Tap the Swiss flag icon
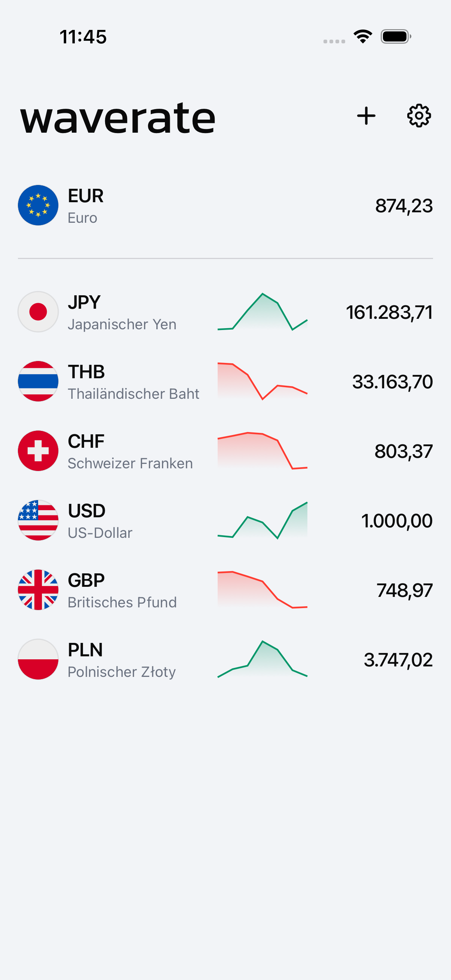The image size is (451, 980). click(38, 451)
